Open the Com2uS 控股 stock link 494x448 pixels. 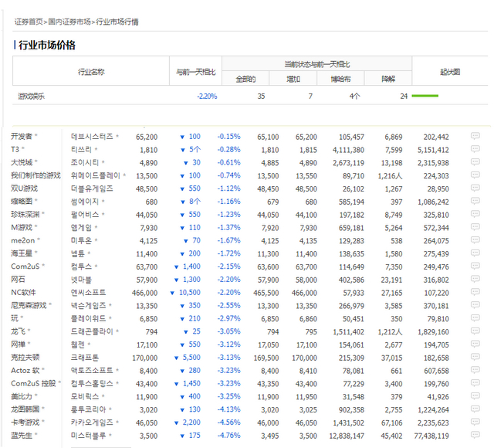[x=33, y=383]
